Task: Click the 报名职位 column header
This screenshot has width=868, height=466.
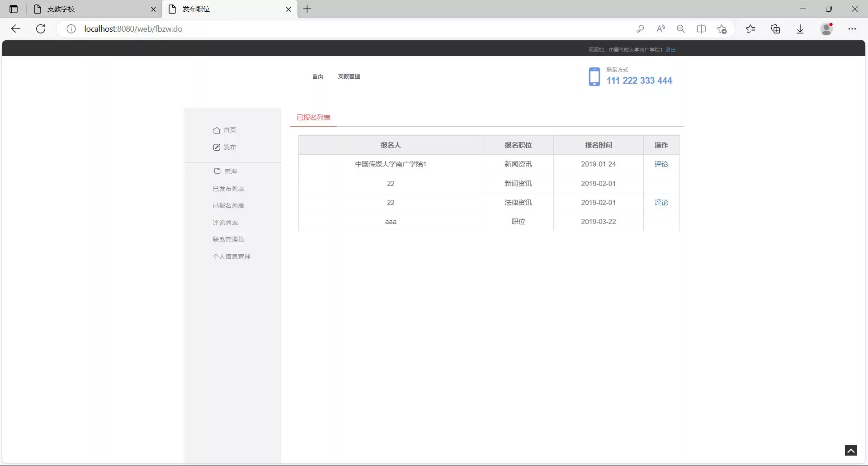Action: (x=518, y=145)
